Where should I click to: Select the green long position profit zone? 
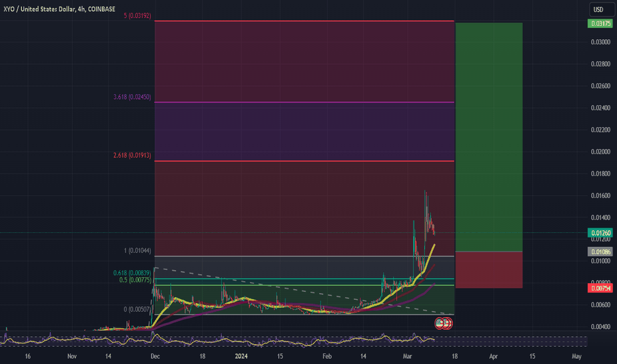click(x=489, y=137)
